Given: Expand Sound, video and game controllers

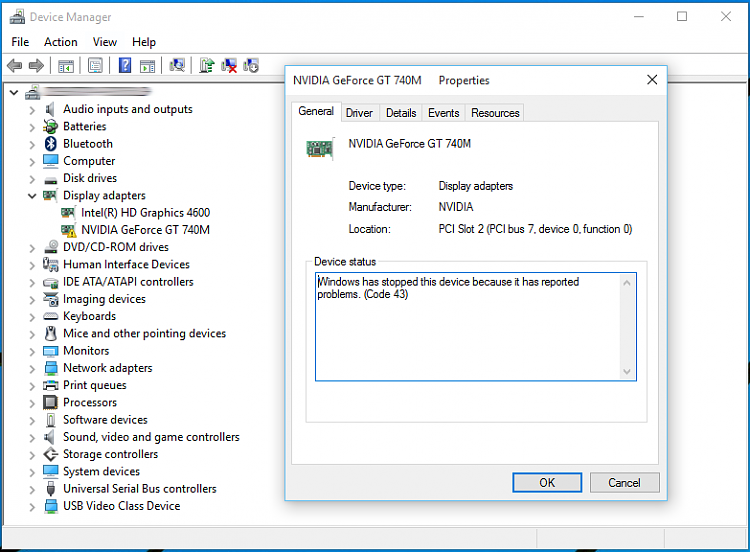Looking at the screenshot, I should coord(32,438).
